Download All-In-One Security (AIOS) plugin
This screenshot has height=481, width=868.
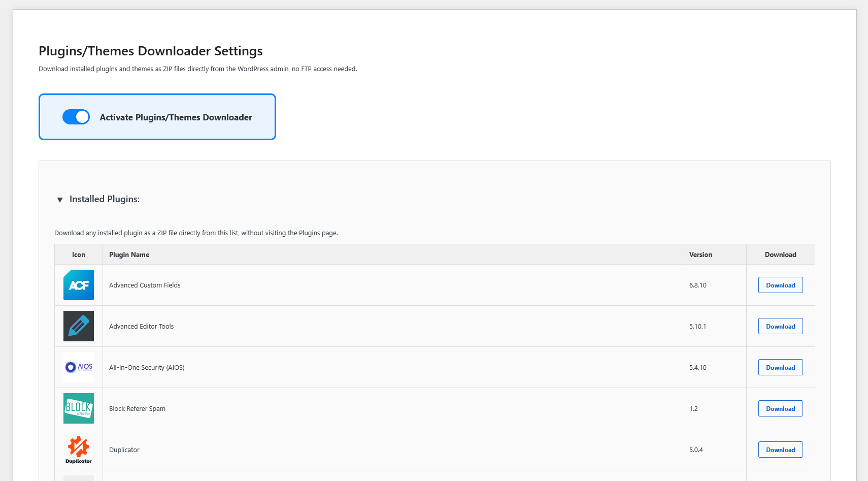[x=780, y=367]
